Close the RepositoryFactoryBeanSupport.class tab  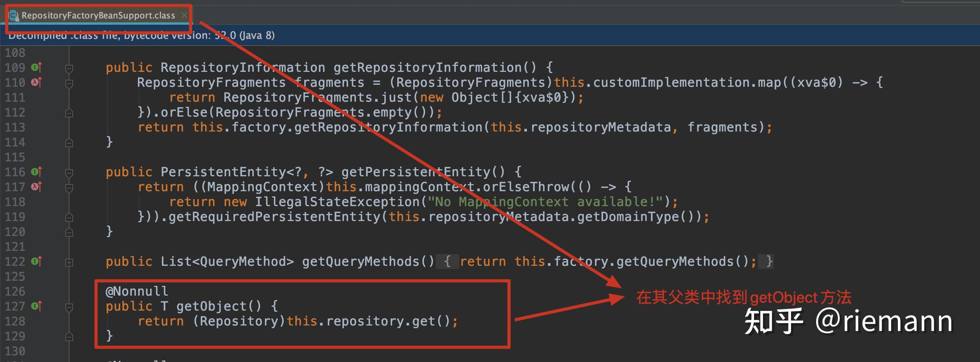pos(184,15)
